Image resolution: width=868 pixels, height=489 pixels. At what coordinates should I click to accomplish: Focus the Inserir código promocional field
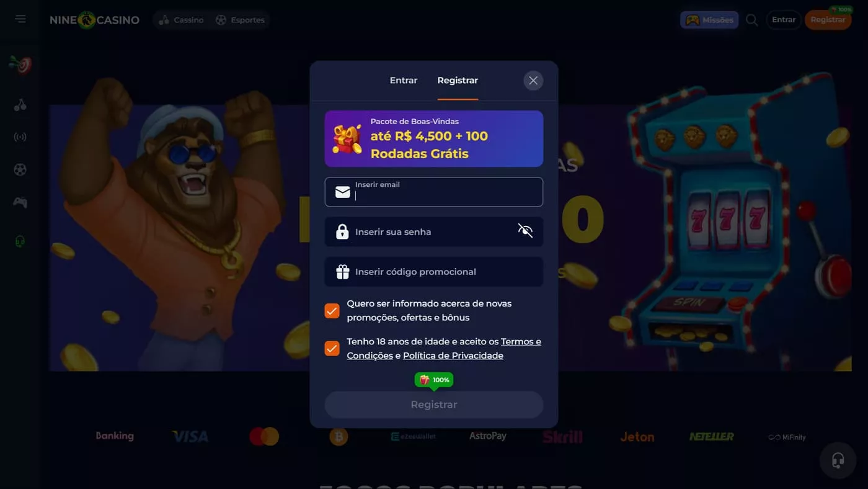[434, 272]
